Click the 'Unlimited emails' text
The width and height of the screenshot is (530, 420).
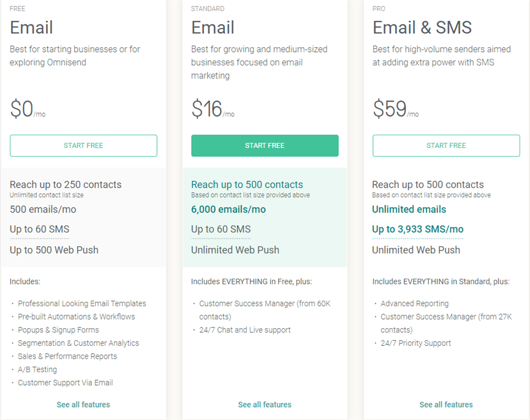pyautogui.click(x=409, y=209)
